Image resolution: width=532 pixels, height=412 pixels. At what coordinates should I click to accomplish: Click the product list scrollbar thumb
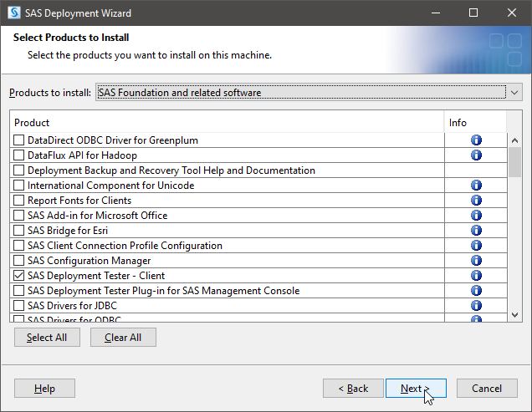[514, 162]
